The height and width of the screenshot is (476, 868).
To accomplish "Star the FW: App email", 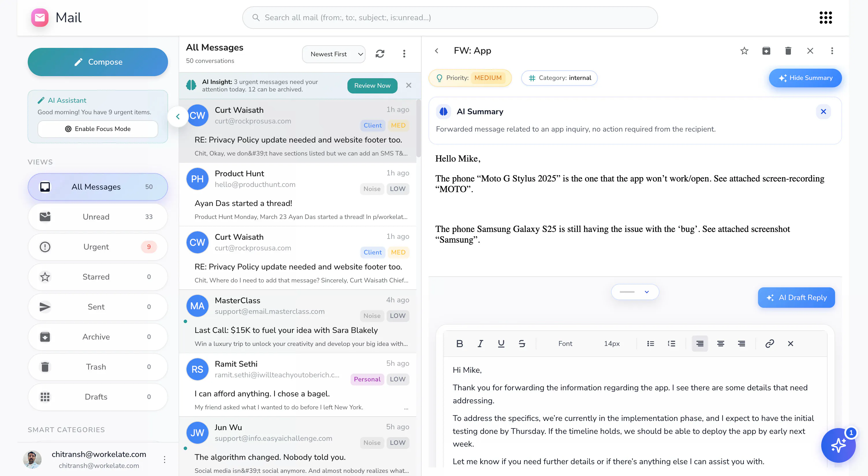I will (744, 51).
